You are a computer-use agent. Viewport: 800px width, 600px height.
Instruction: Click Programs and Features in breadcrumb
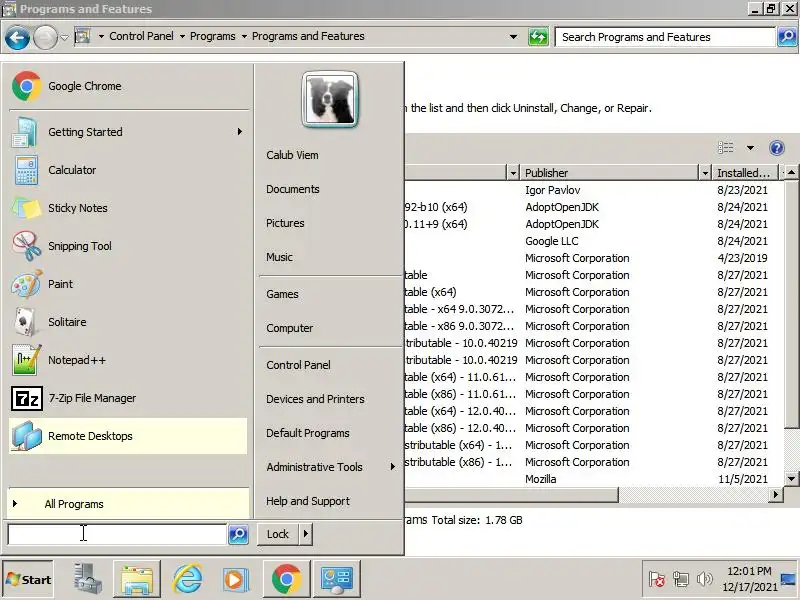coord(308,36)
